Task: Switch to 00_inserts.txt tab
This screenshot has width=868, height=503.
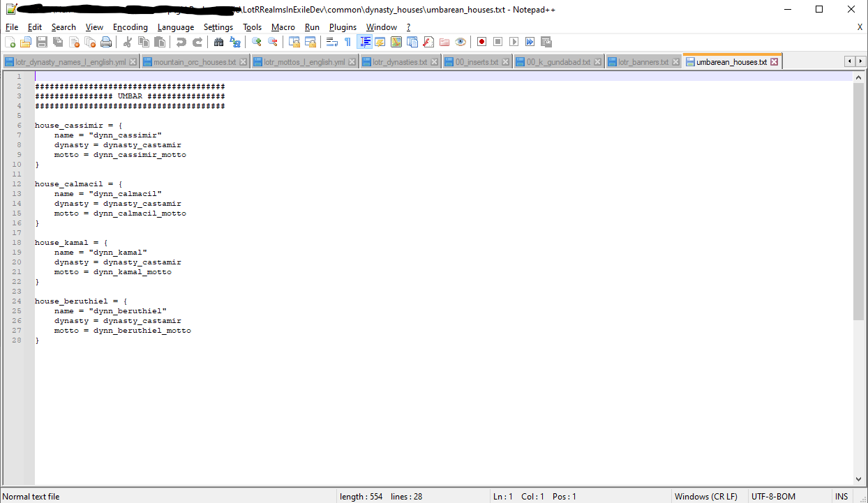Action: click(477, 62)
